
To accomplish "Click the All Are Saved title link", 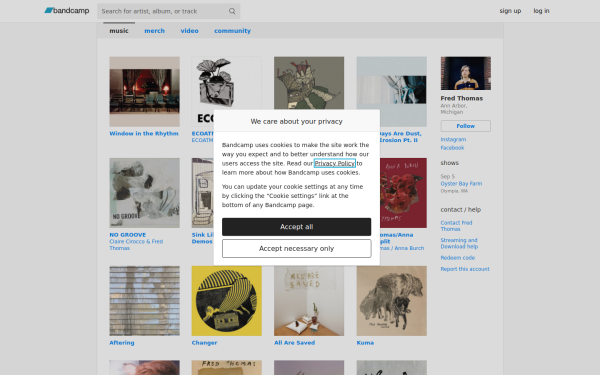I will point(295,343).
